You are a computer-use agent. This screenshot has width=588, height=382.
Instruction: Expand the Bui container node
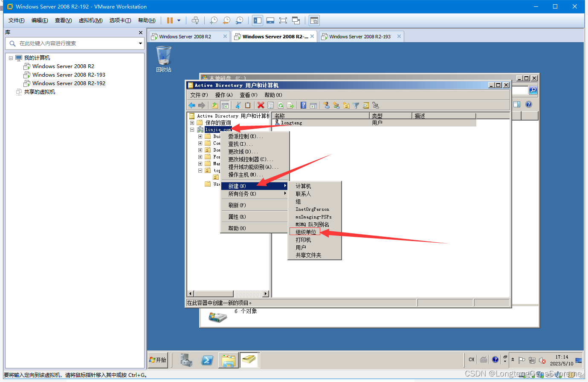click(x=200, y=136)
